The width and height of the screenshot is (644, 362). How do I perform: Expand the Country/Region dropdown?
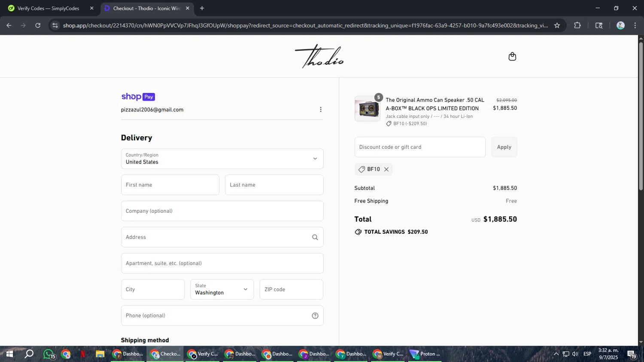tap(222, 159)
